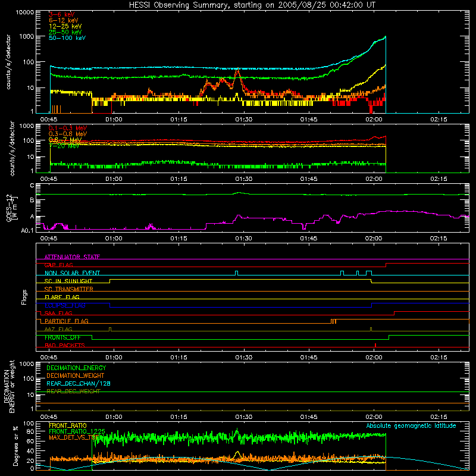Click the 02:15 tick label on the Flags plot

point(439,358)
